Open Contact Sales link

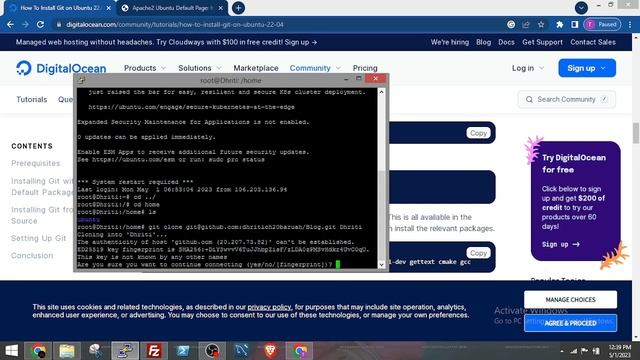click(x=593, y=42)
